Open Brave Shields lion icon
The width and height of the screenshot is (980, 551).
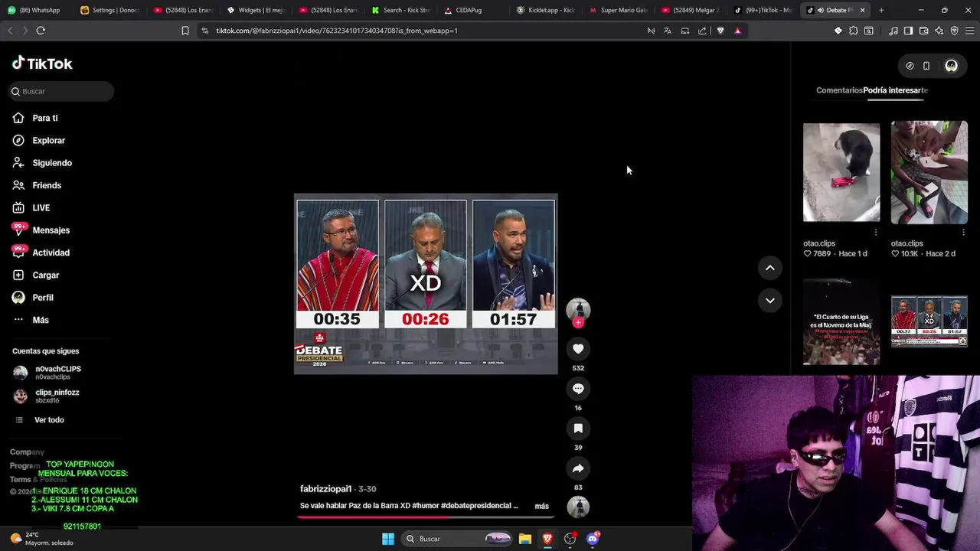pyautogui.click(x=720, y=31)
